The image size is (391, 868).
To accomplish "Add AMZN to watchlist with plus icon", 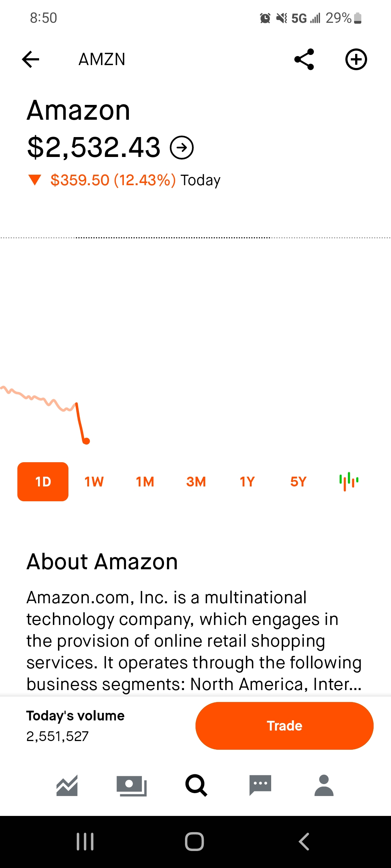I will pyautogui.click(x=356, y=59).
